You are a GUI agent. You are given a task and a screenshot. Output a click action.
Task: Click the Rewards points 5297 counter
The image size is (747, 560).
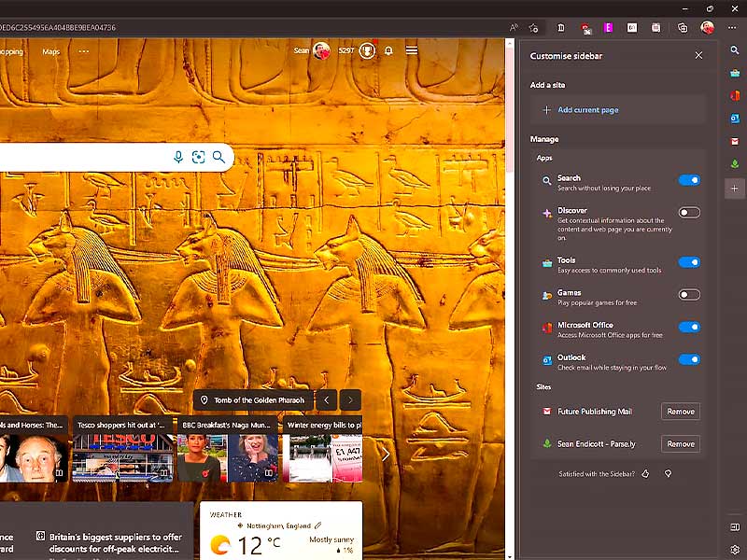tap(345, 50)
